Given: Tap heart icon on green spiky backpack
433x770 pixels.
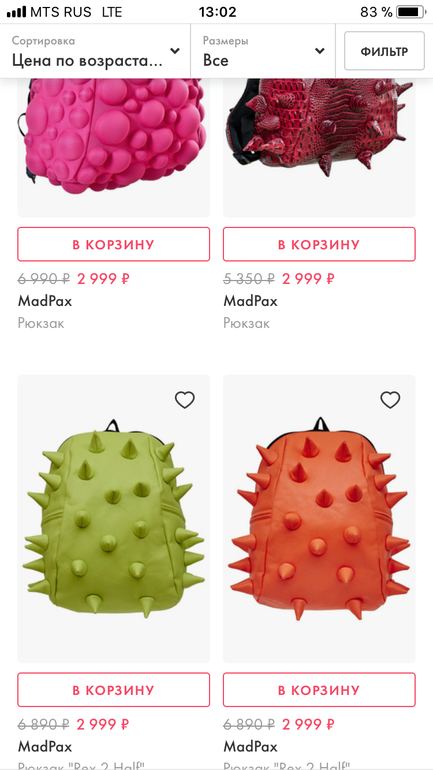Looking at the screenshot, I should [x=185, y=400].
